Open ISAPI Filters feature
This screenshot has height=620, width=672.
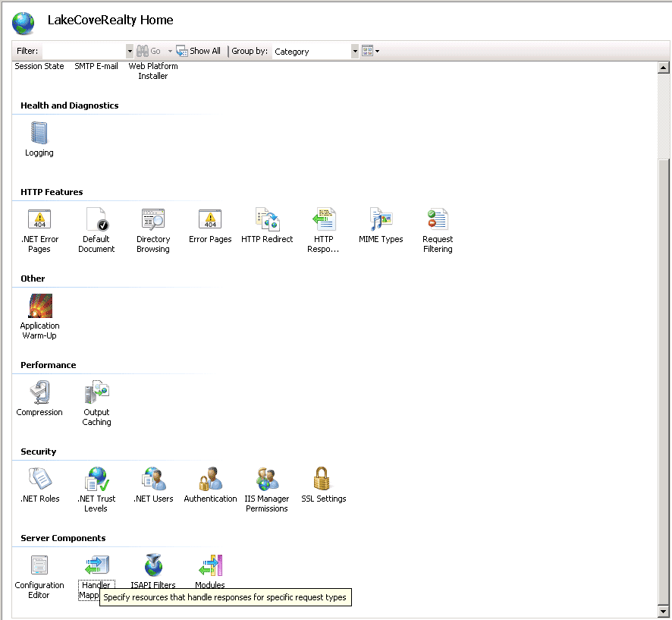point(153,571)
